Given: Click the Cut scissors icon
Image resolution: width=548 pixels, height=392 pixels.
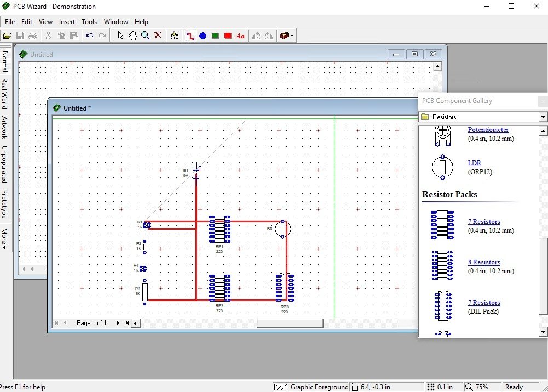Looking at the screenshot, I should 48,36.
